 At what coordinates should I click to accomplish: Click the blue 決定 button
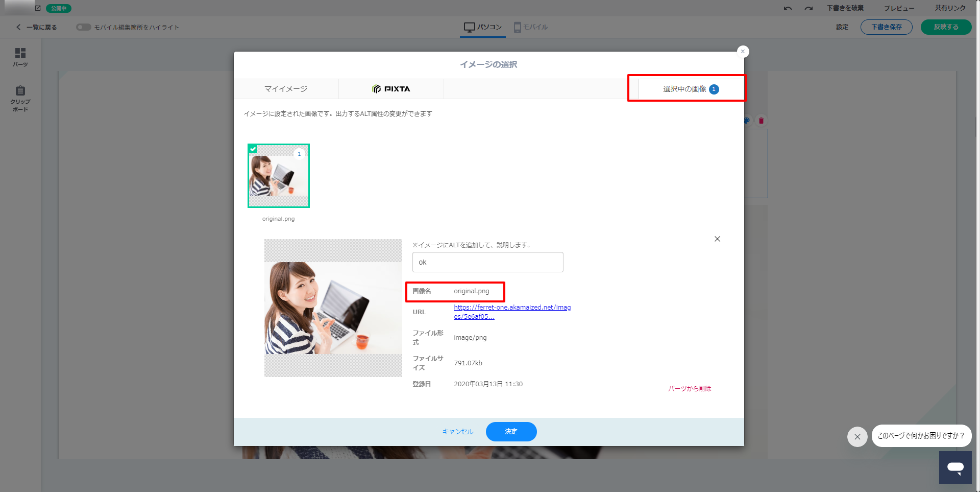pyautogui.click(x=511, y=432)
